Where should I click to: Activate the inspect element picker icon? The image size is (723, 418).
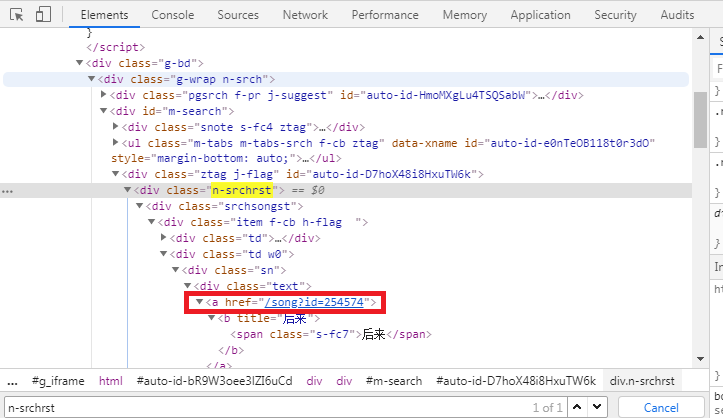17,15
